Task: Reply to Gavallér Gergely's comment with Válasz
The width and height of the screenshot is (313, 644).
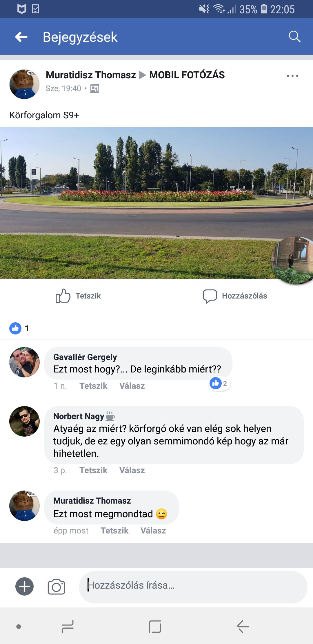Action: [x=132, y=386]
